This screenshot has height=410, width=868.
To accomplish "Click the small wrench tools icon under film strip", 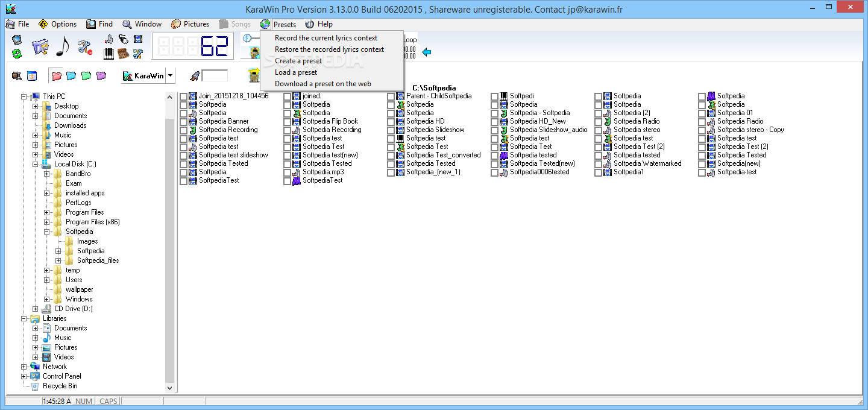I will (139, 54).
